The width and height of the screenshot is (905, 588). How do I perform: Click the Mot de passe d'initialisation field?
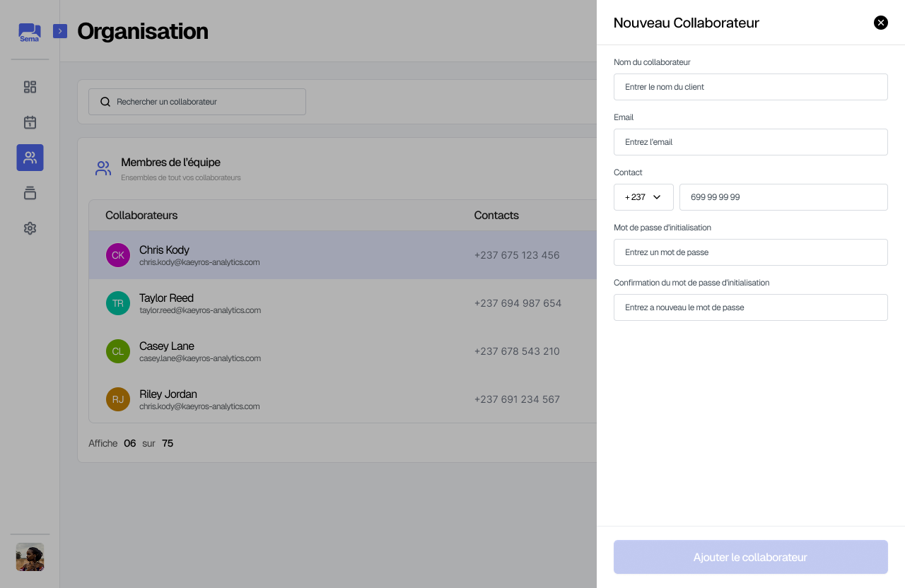coord(750,252)
